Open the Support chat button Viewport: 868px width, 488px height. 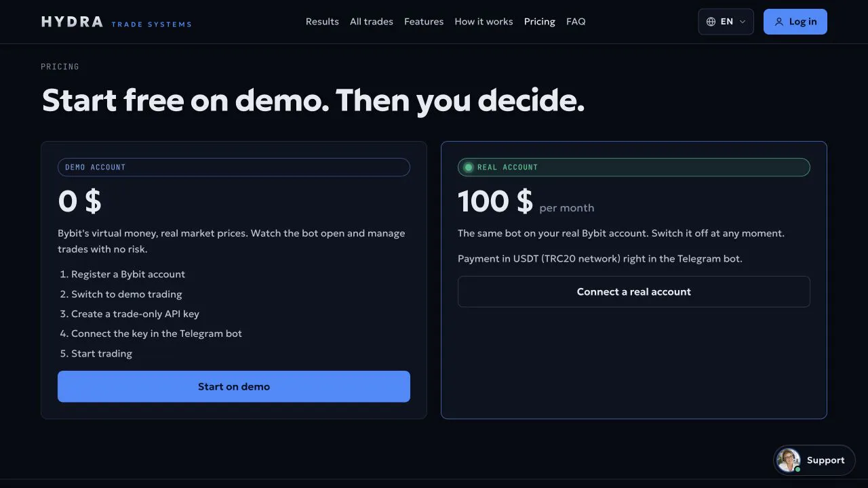point(814,460)
